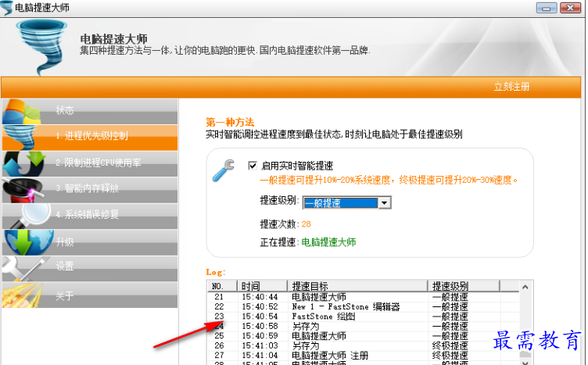Click the 立刻注册 link
This screenshot has width=588, height=365.
point(511,87)
